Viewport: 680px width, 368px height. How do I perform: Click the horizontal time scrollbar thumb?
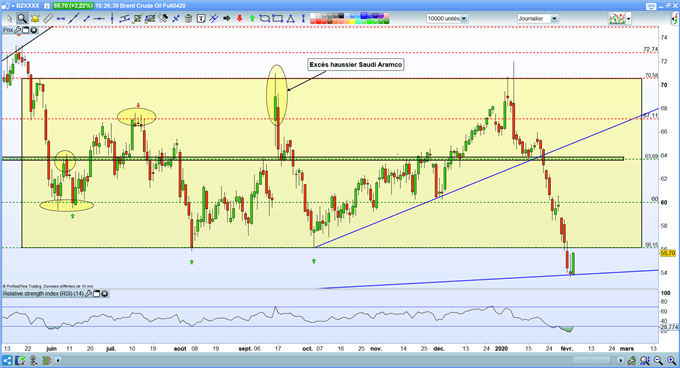pyautogui.click(x=592, y=360)
